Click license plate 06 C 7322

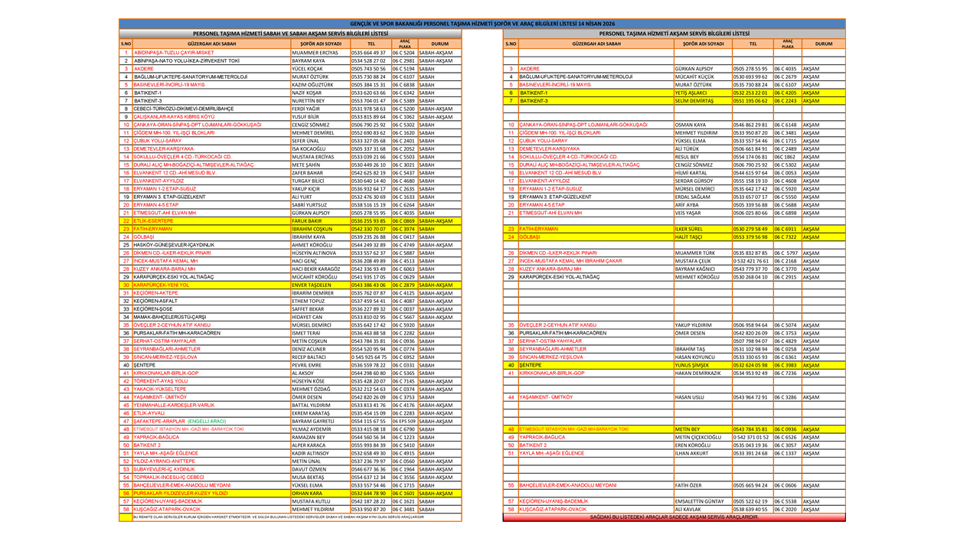pos(786,236)
